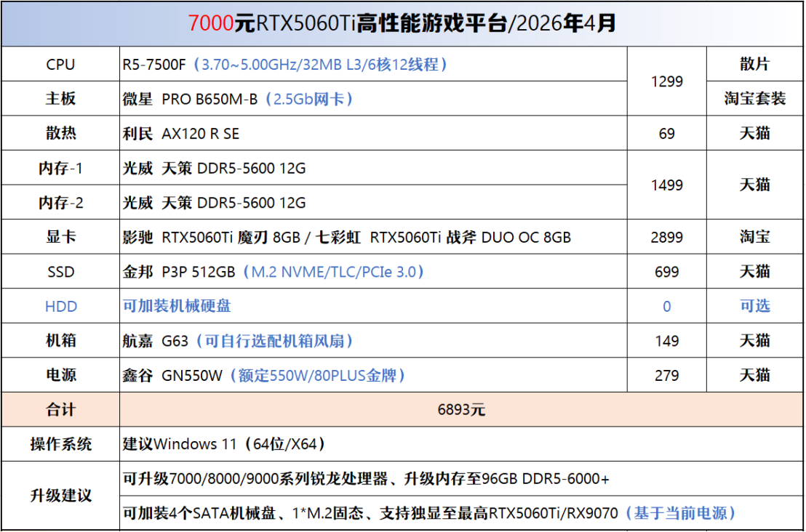
Task: Select the '淘宝套装' source cell
Action: point(755,99)
